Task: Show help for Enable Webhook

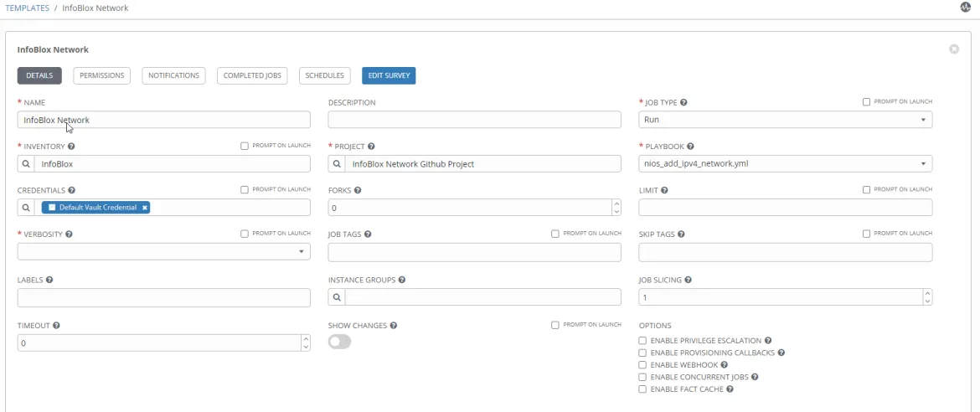Action: click(x=725, y=364)
